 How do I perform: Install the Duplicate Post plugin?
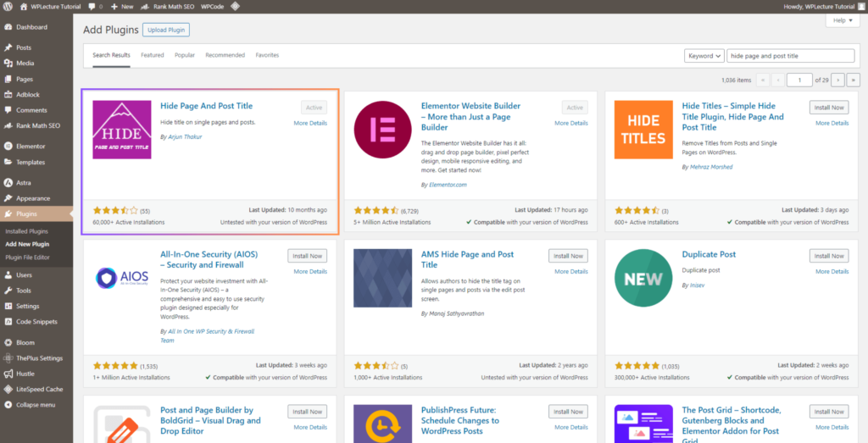(829, 256)
